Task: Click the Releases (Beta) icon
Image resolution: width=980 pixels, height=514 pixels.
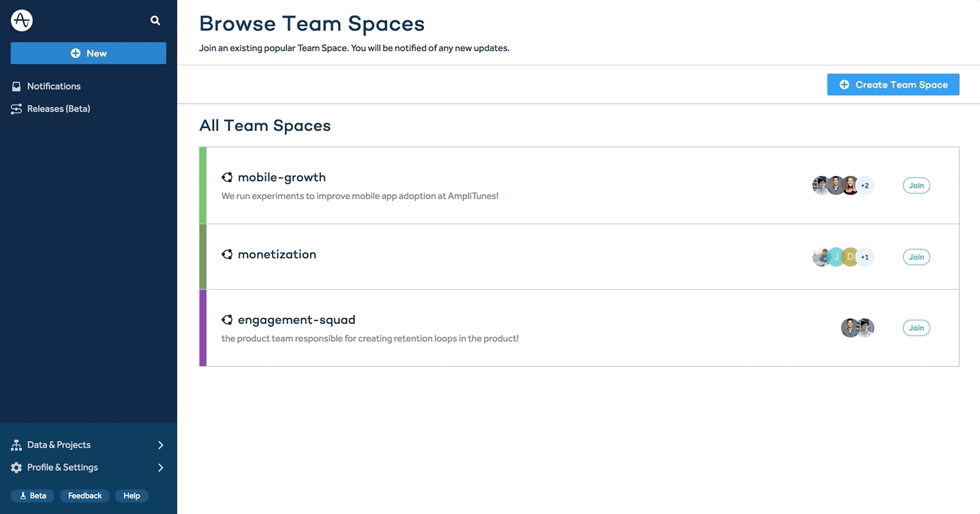Action: [16, 109]
